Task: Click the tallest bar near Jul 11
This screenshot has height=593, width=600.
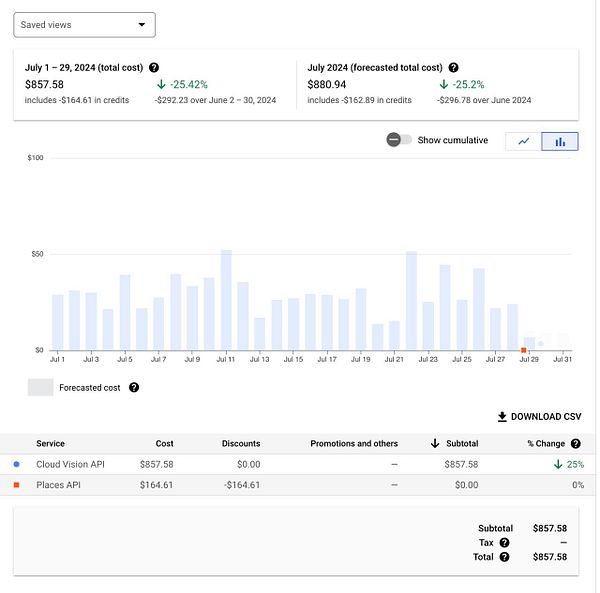Action: point(226,300)
